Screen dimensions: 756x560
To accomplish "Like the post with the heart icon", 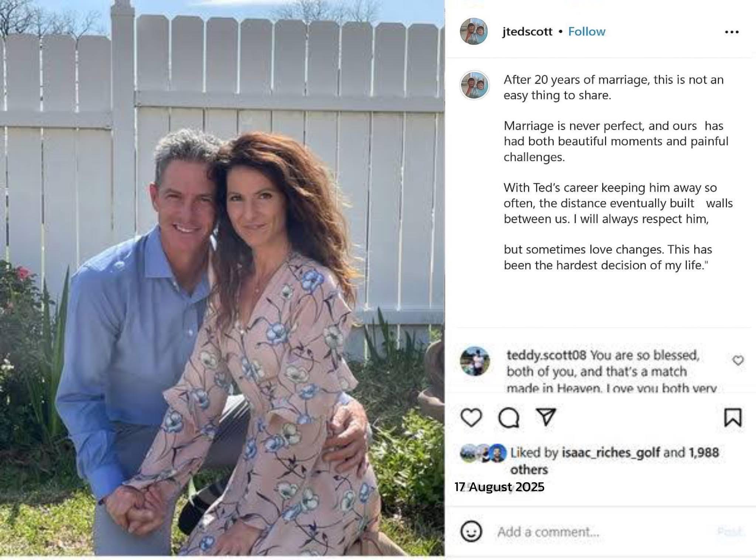I will pos(471,418).
